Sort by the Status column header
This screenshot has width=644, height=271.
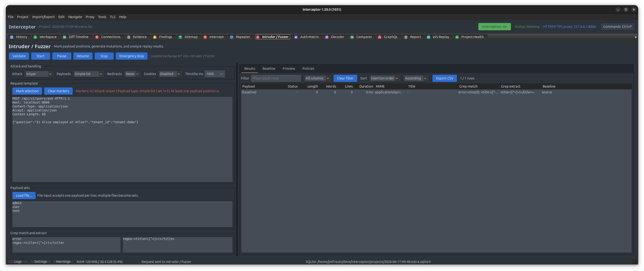292,86
